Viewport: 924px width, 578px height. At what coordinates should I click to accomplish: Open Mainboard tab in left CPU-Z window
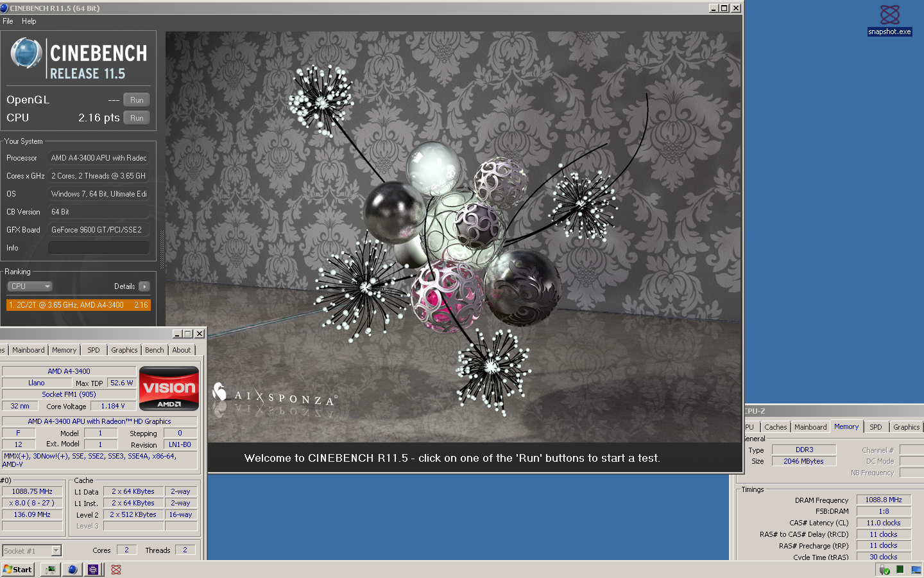click(28, 350)
